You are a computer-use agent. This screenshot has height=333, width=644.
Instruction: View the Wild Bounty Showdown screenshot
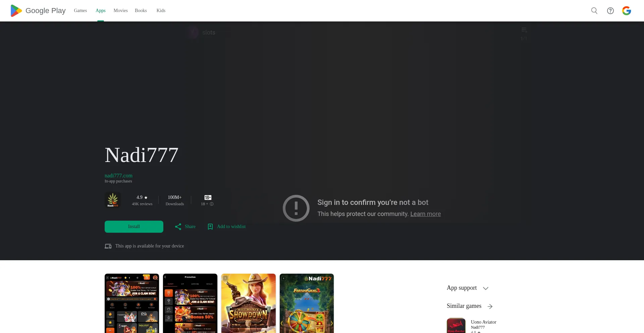[248, 303]
